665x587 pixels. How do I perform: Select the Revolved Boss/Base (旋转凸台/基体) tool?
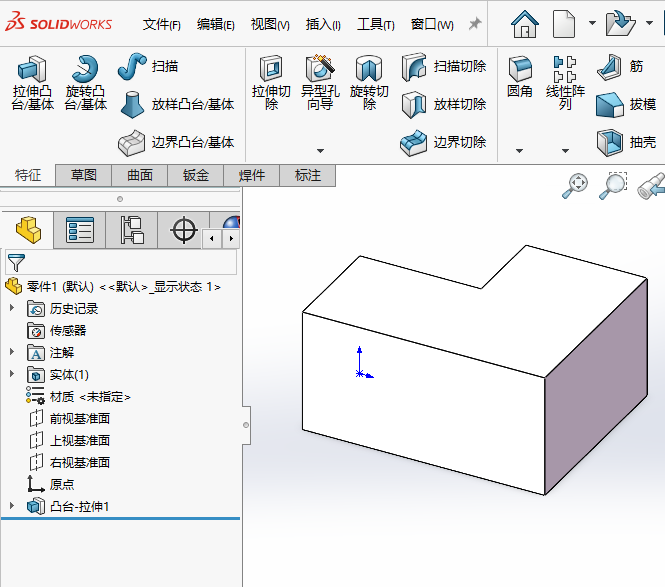85,83
